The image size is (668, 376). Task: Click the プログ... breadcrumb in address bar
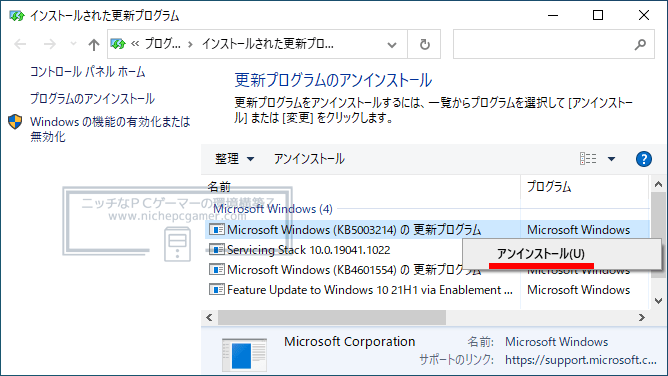pos(162,44)
